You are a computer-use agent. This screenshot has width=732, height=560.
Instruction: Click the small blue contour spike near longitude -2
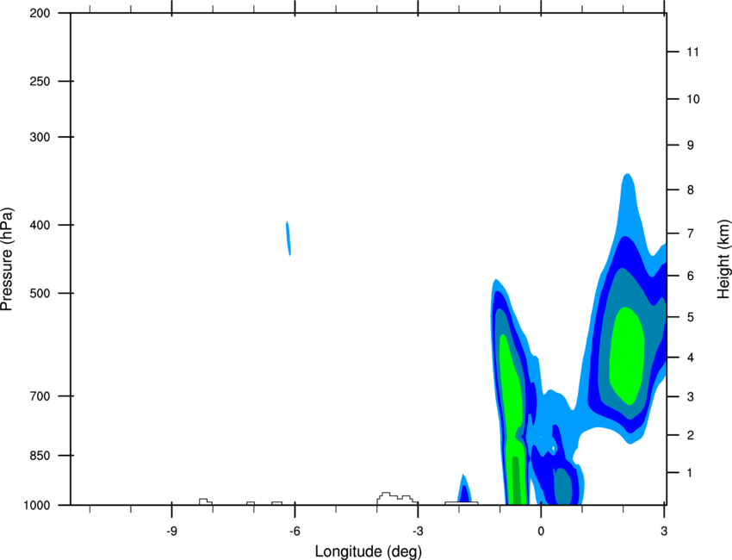pyautogui.click(x=464, y=489)
